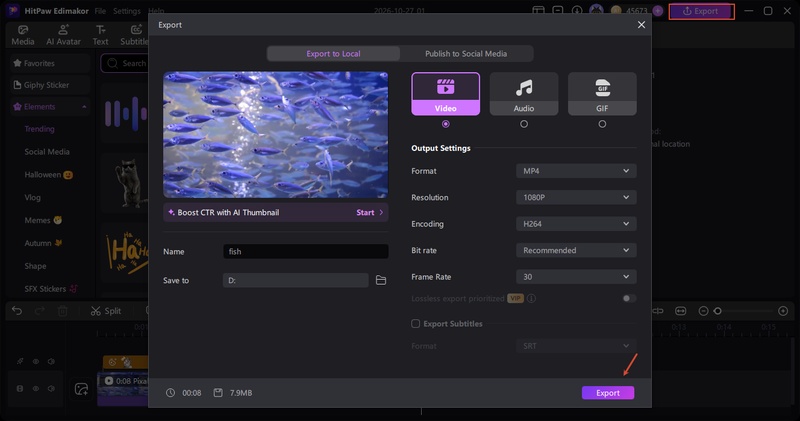Toggle the eye icon on the video track
800x421 pixels.
(36, 388)
